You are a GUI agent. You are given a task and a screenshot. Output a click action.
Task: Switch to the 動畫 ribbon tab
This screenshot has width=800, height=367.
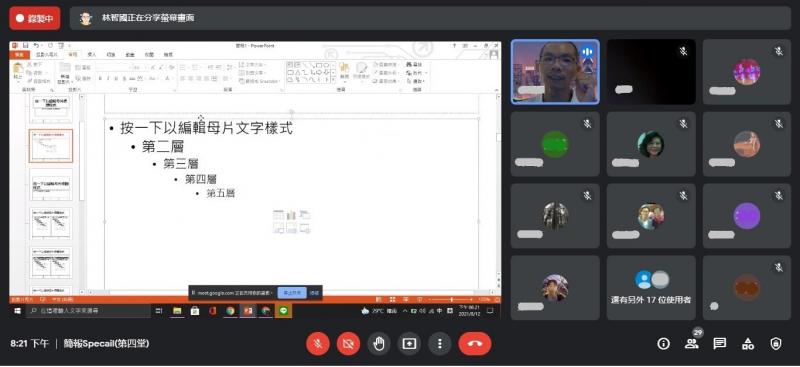point(130,54)
